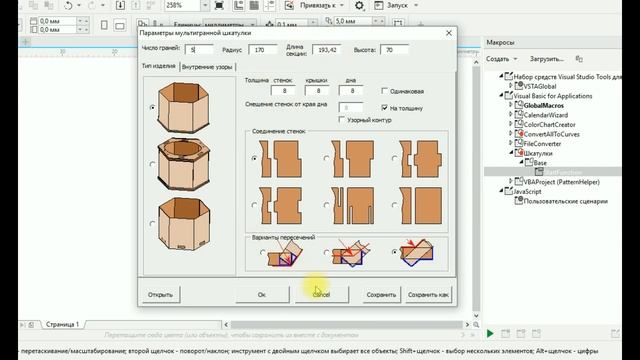Viewport: 640px width, 360px height.
Task: Expand the VSTAGlobal tree node
Action: tap(511, 86)
